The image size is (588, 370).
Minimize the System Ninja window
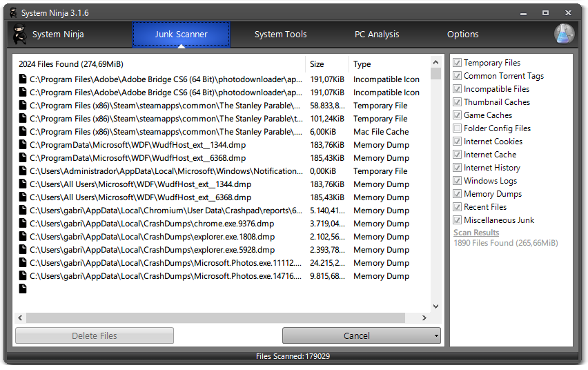coord(524,13)
